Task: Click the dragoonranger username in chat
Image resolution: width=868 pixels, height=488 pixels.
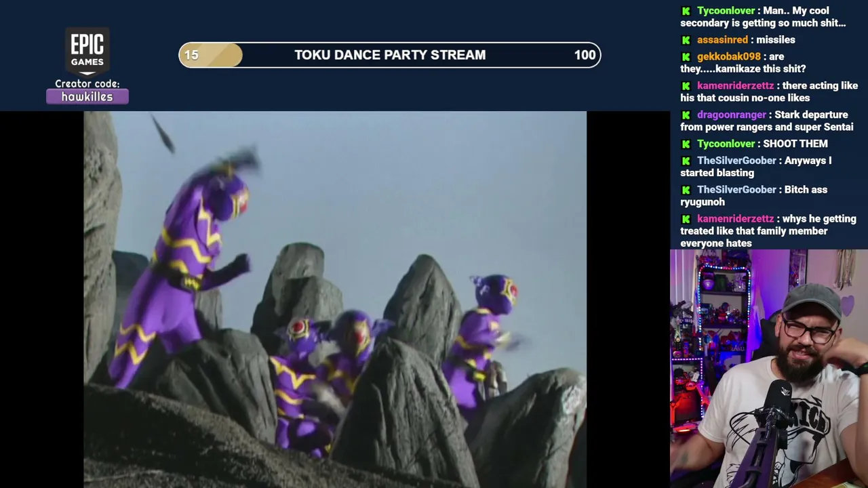Action: click(732, 115)
